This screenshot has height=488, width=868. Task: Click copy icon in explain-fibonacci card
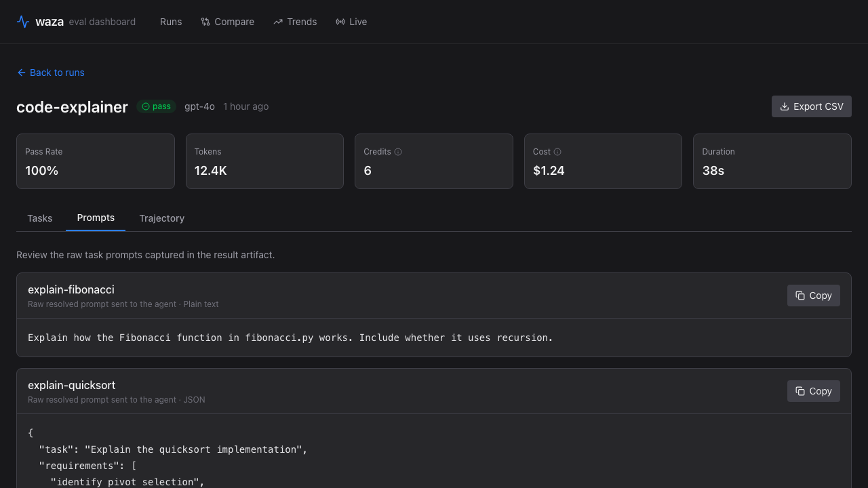coord(800,296)
